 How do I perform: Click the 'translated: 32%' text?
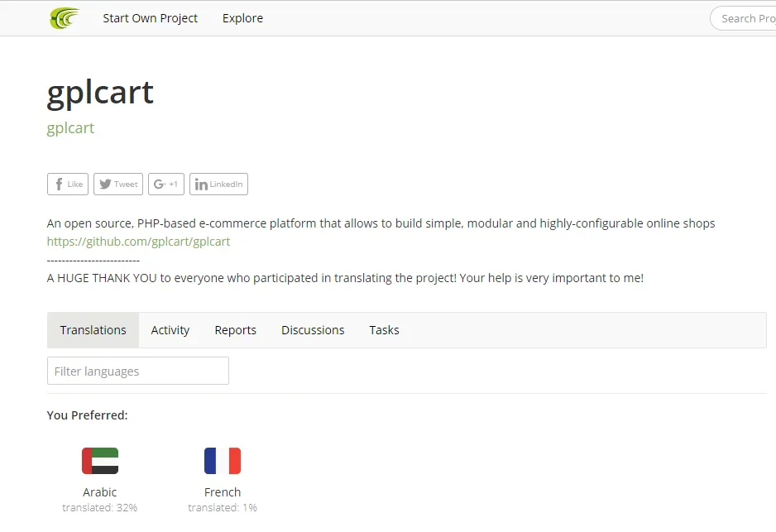100,508
